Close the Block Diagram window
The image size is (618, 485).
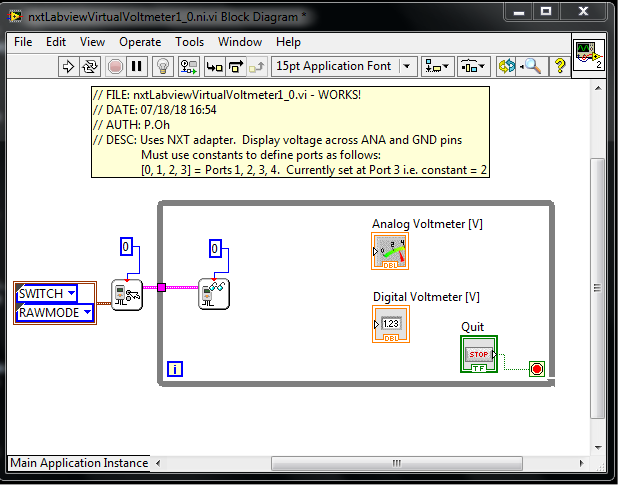[583, 12]
